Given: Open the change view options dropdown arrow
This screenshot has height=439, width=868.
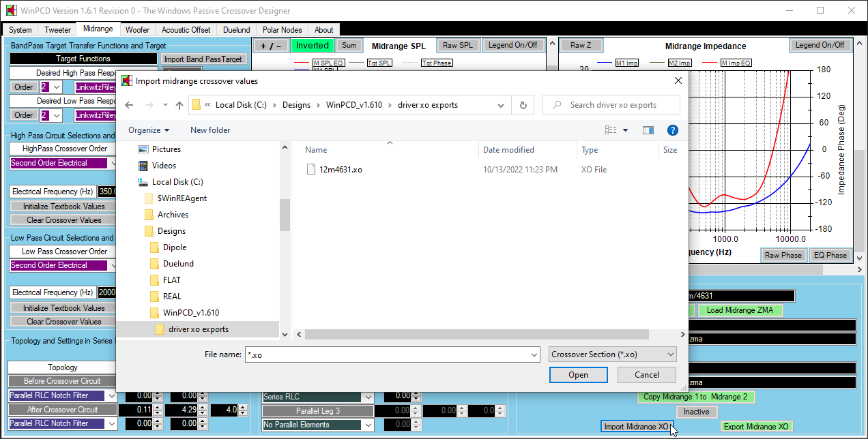Looking at the screenshot, I should pyautogui.click(x=625, y=130).
